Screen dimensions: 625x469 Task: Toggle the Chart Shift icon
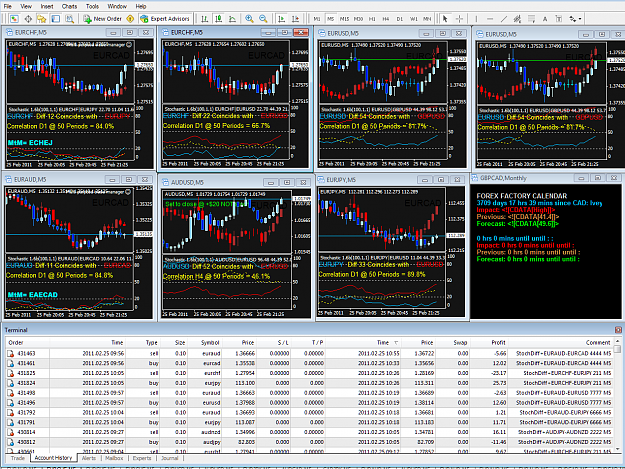[x=295, y=19]
